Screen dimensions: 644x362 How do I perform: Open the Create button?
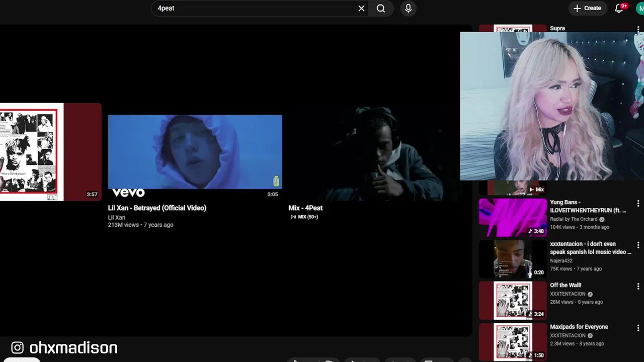point(587,8)
